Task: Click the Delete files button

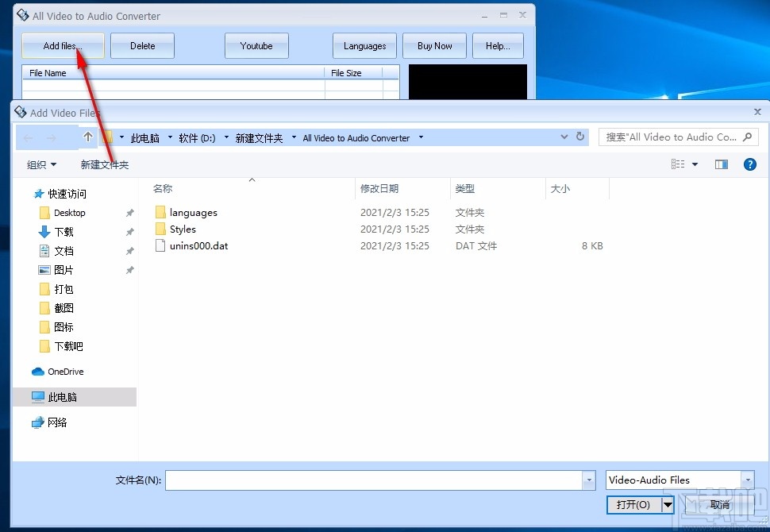Action: tap(142, 45)
